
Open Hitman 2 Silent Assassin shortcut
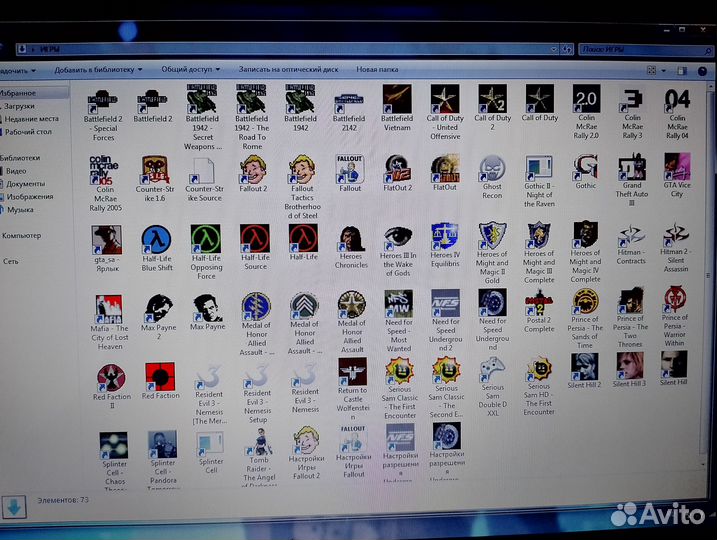coord(676,247)
